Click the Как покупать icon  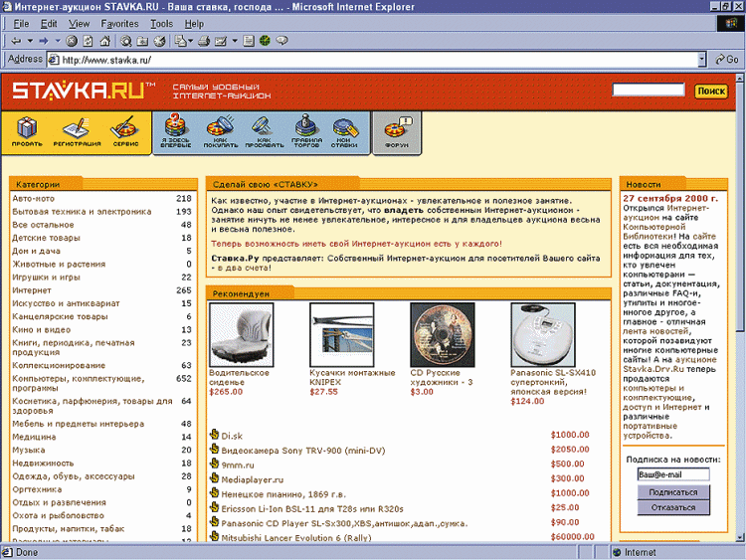click(220, 125)
